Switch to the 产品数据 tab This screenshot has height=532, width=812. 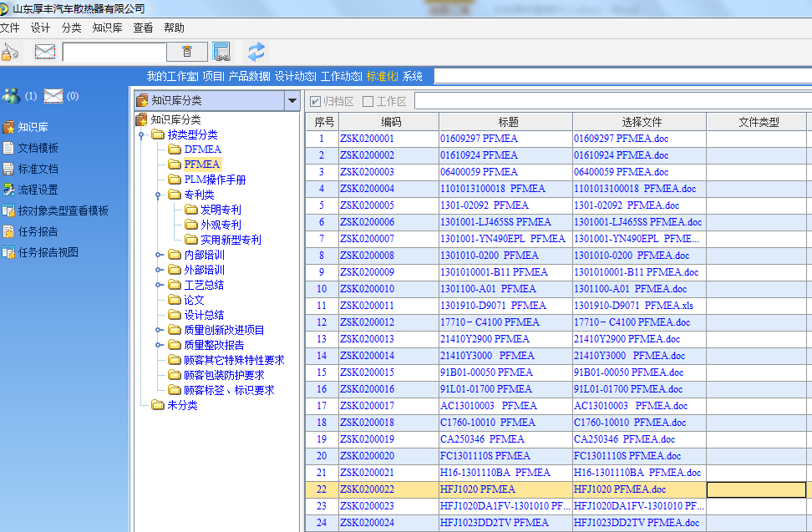click(x=249, y=76)
